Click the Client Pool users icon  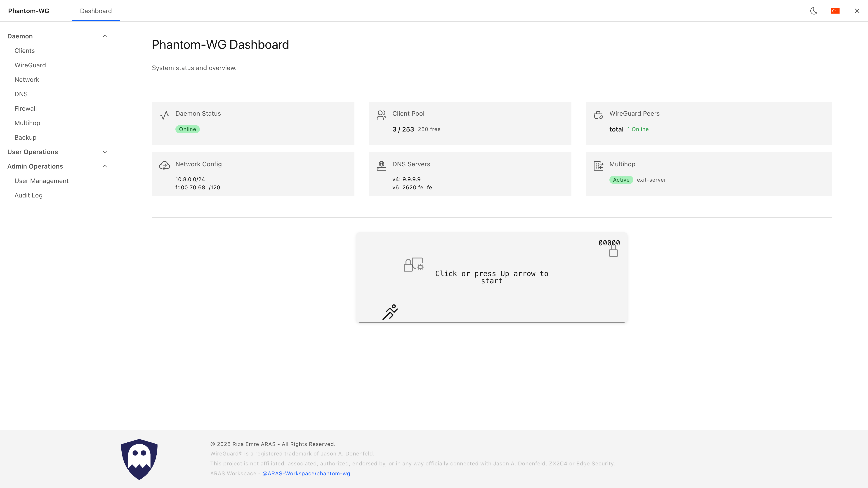point(381,115)
